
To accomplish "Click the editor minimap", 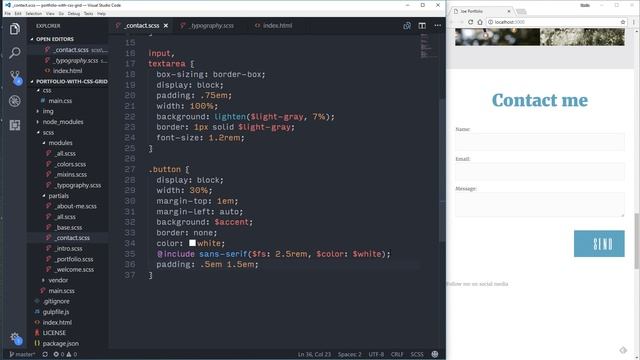I will pos(428,46).
